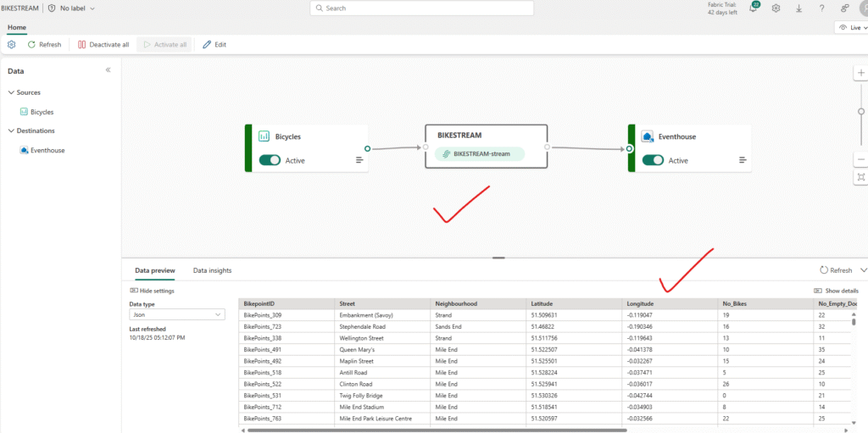868x433 pixels.
Task: Collapse the Data side panel
Action: (x=108, y=70)
